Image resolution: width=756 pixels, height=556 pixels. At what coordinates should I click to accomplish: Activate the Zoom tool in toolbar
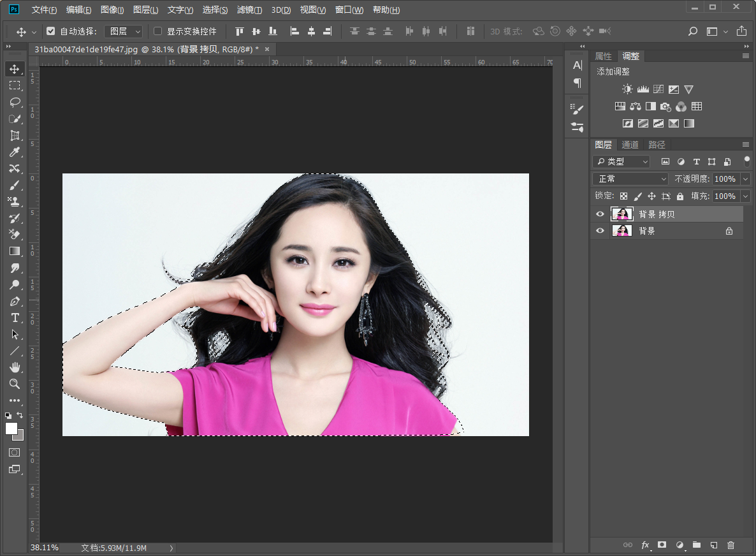15,384
